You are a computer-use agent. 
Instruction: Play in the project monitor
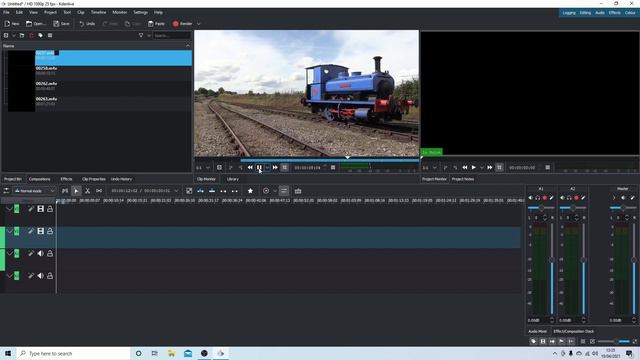coord(473,167)
